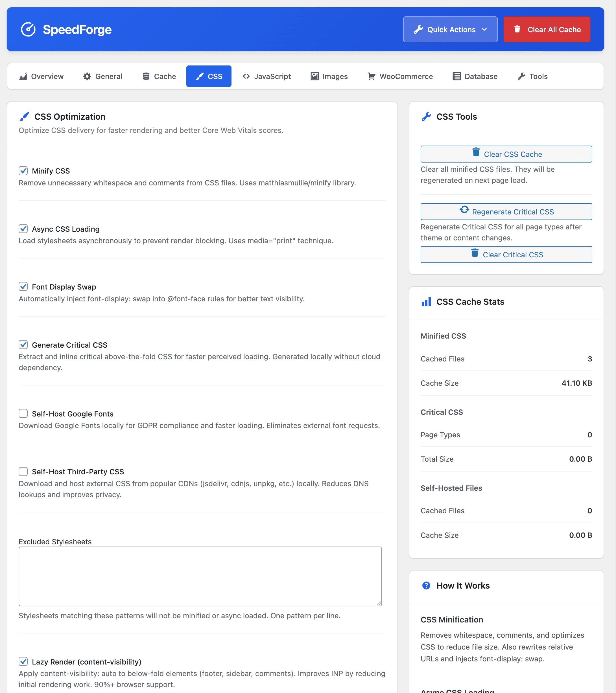
Task: Disable Lazy Render content-visibility checkbox
Action: [x=23, y=661]
